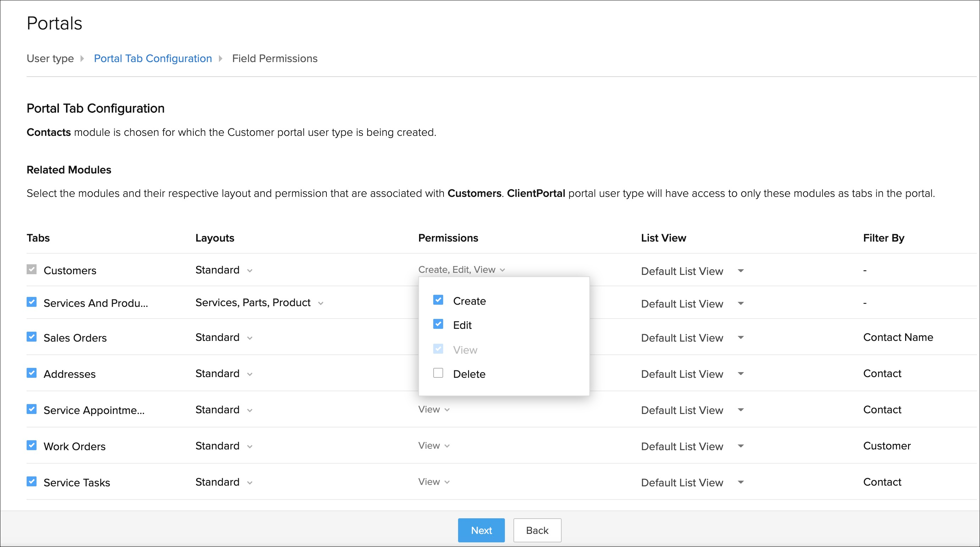980x547 pixels.
Task: Check the Delete permission checkbox
Action: point(438,373)
